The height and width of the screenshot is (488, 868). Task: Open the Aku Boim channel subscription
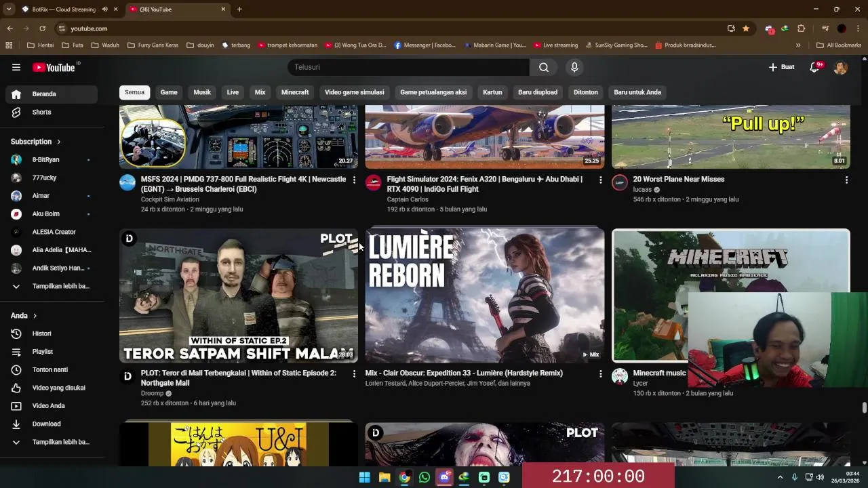pos(52,214)
